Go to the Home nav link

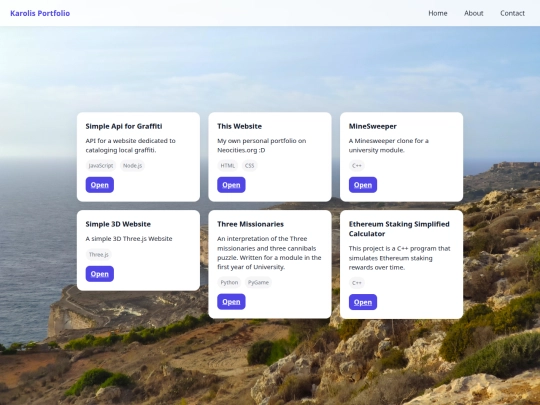438,13
